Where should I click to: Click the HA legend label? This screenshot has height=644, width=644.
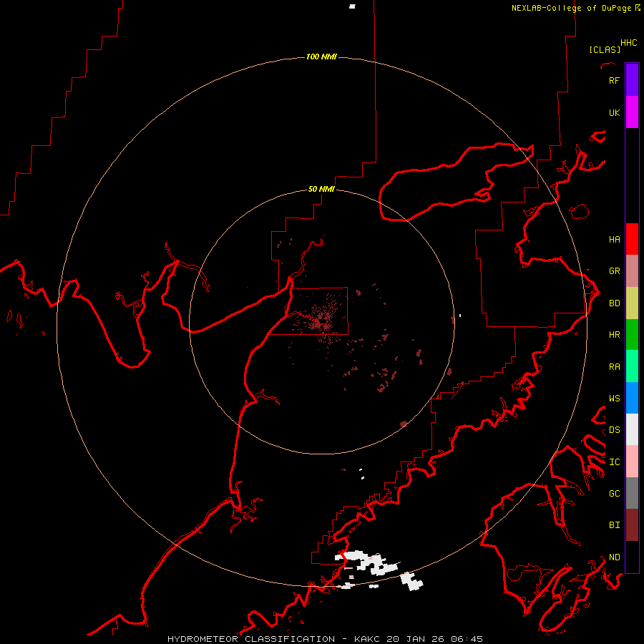(x=614, y=240)
